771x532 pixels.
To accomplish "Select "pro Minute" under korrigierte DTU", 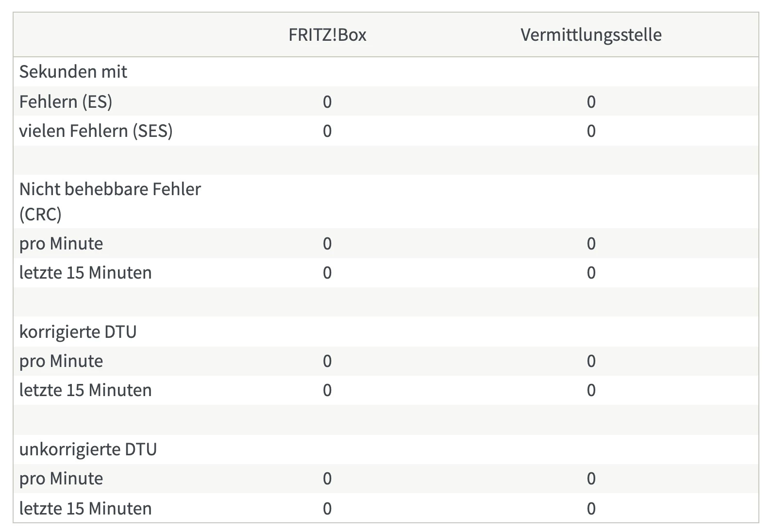I will click(x=61, y=361).
